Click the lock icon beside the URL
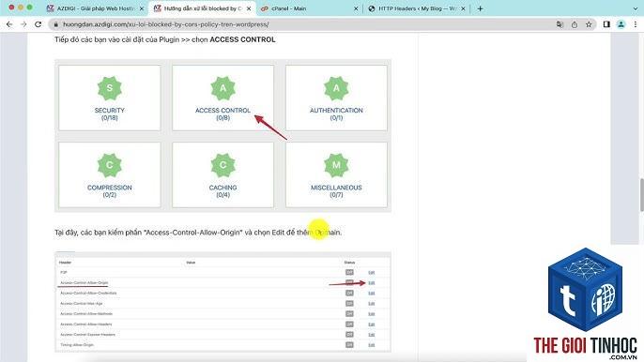Screen dimensions: 644x362 coord(56,24)
